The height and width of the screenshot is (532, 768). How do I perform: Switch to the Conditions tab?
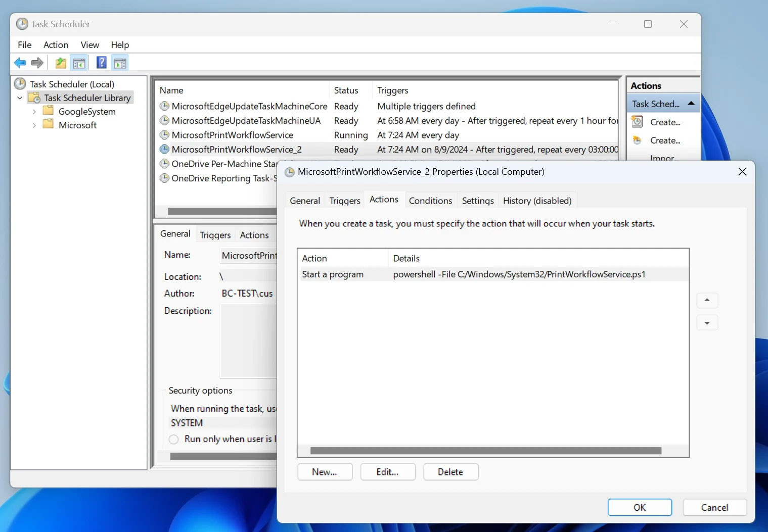click(430, 200)
